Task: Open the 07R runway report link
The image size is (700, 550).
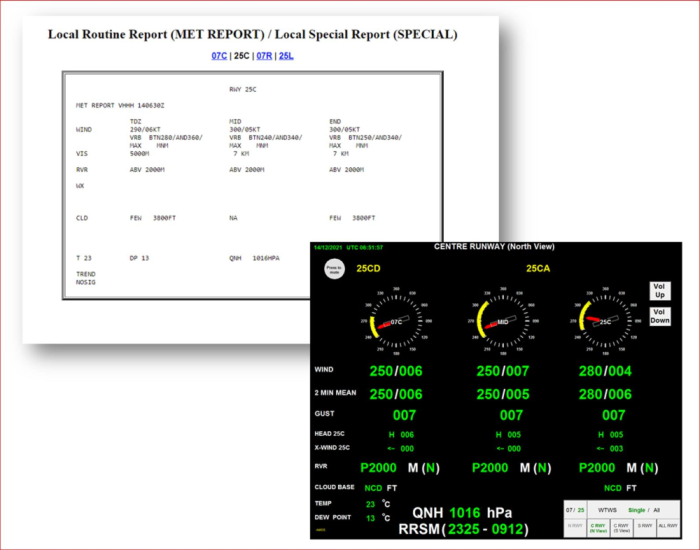Action: (x=264, y=56)
